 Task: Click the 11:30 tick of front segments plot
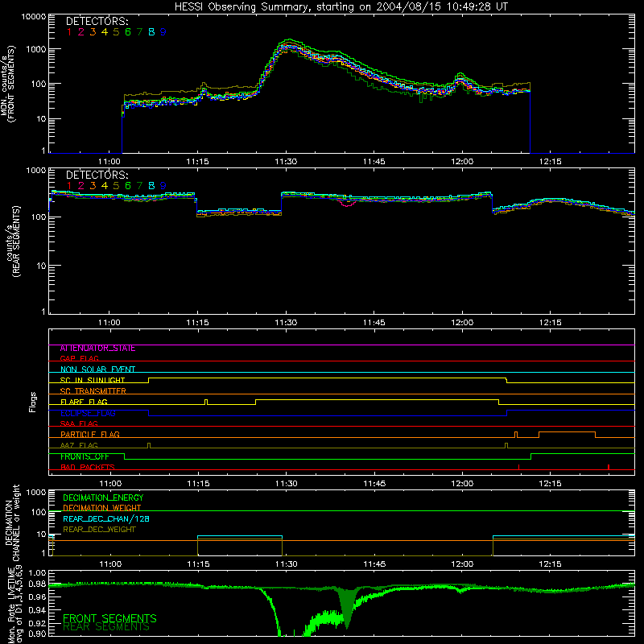[286, 162]
